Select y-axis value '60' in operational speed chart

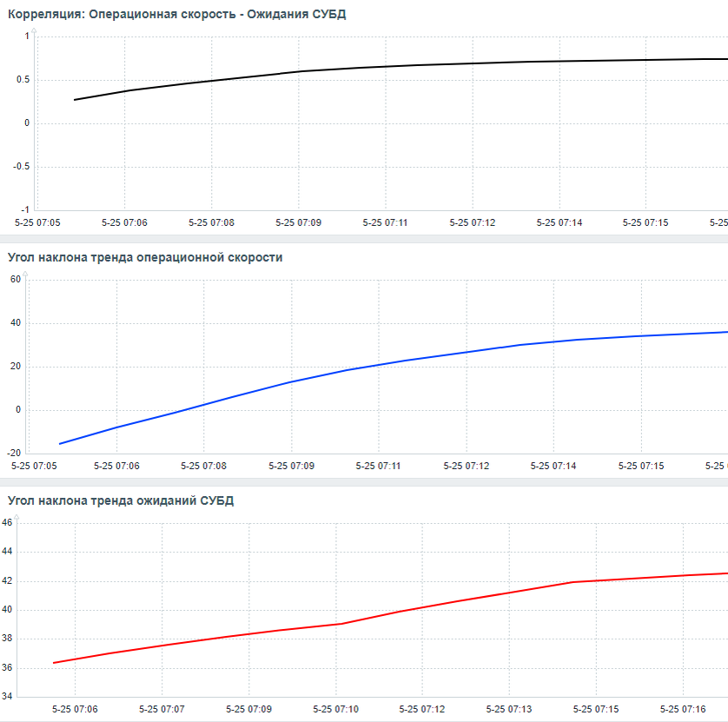tap(16, 280)
